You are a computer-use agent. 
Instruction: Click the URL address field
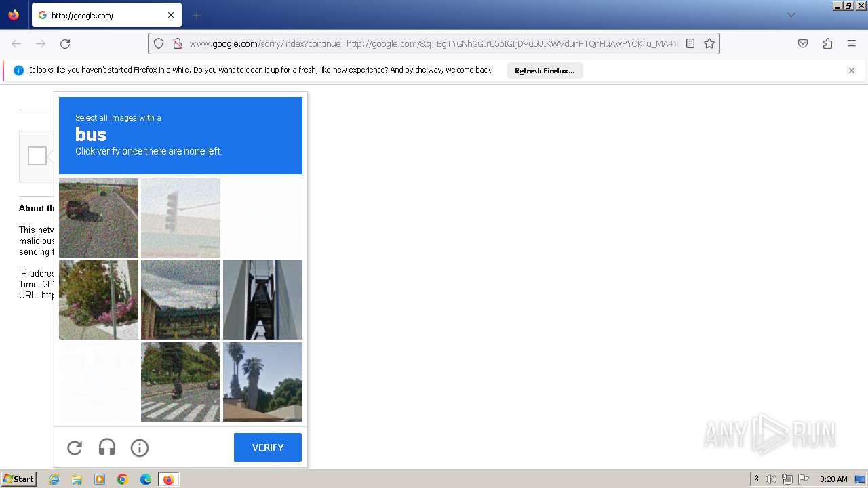coord(434,43)
